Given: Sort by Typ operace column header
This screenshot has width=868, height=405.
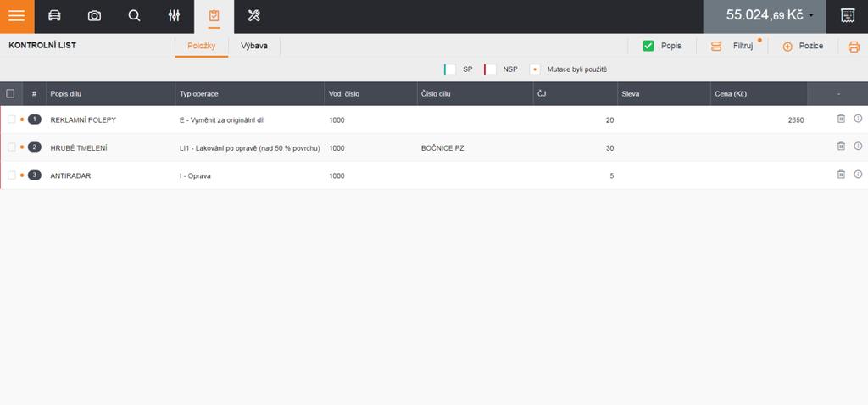Looking at the screenshot, I should [x=198, y=94].
